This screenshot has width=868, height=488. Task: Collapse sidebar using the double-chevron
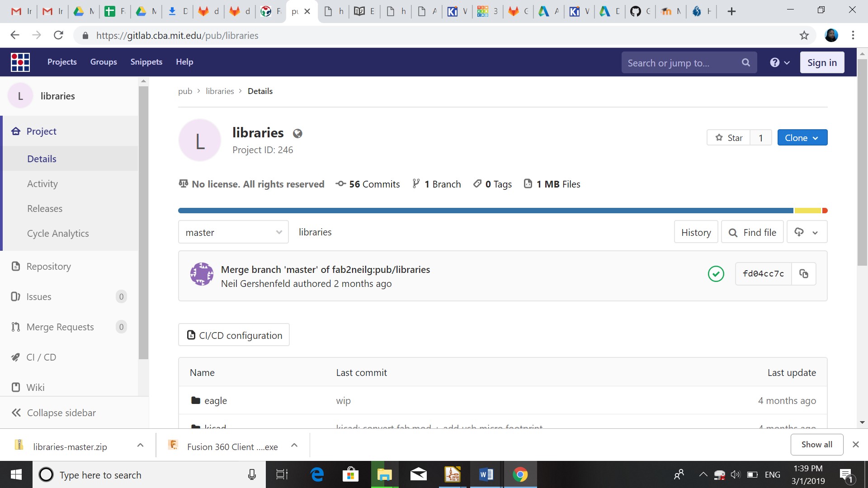click(x=17, y=413)
